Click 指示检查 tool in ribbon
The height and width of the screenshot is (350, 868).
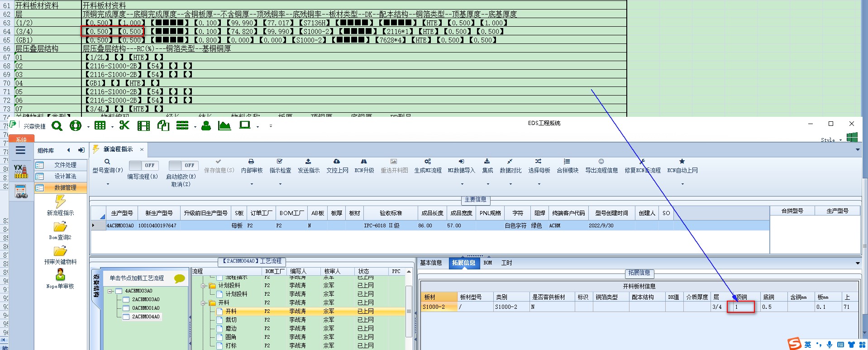coord(280,166)
